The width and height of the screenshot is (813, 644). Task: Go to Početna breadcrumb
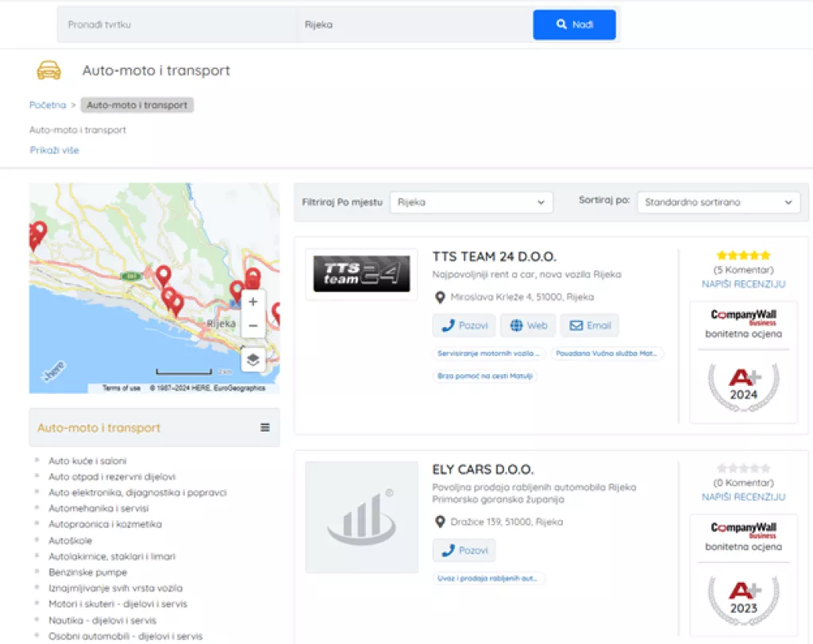tap(48, 105)
